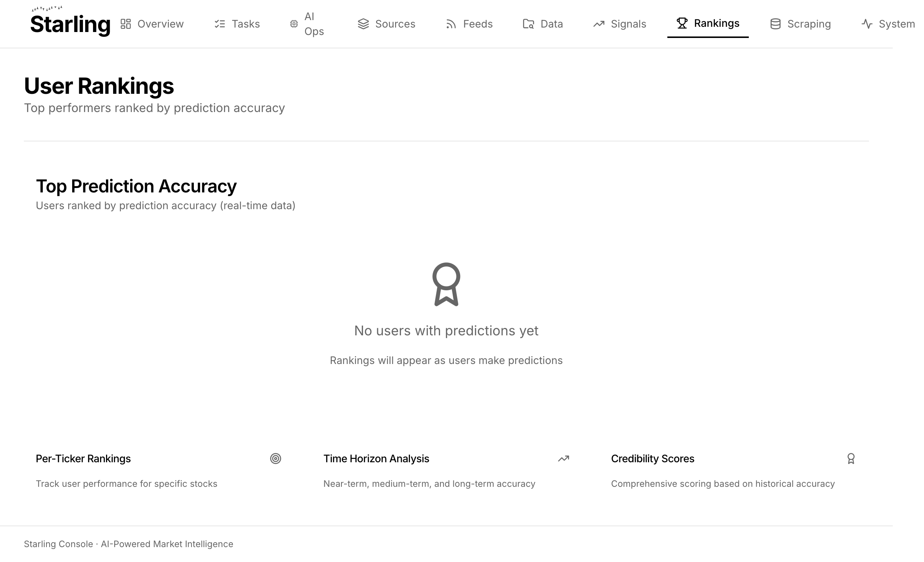This screenshot has width=924, height=562.
Task: Open the Overview tab
Action: point(160,24)
